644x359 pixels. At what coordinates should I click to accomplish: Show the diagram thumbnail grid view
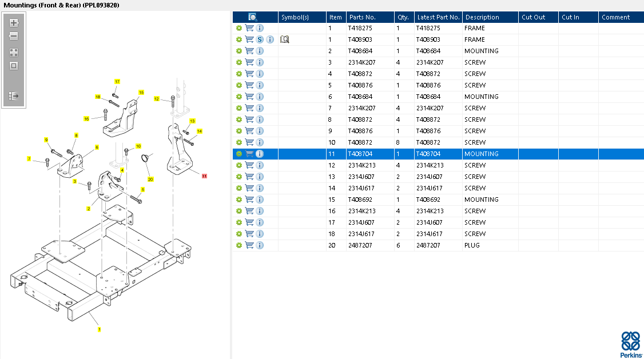pos(14,53)
